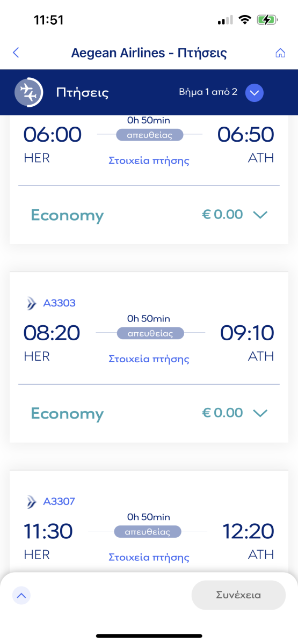Select flight number A3307 label
Viewport: 298px width, 644px height.
59,502
